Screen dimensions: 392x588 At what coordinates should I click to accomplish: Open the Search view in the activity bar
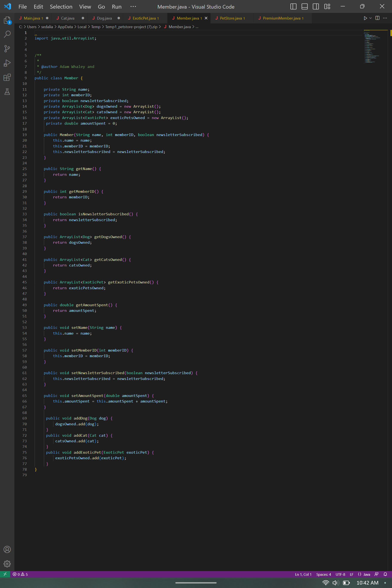coord(7,34)
